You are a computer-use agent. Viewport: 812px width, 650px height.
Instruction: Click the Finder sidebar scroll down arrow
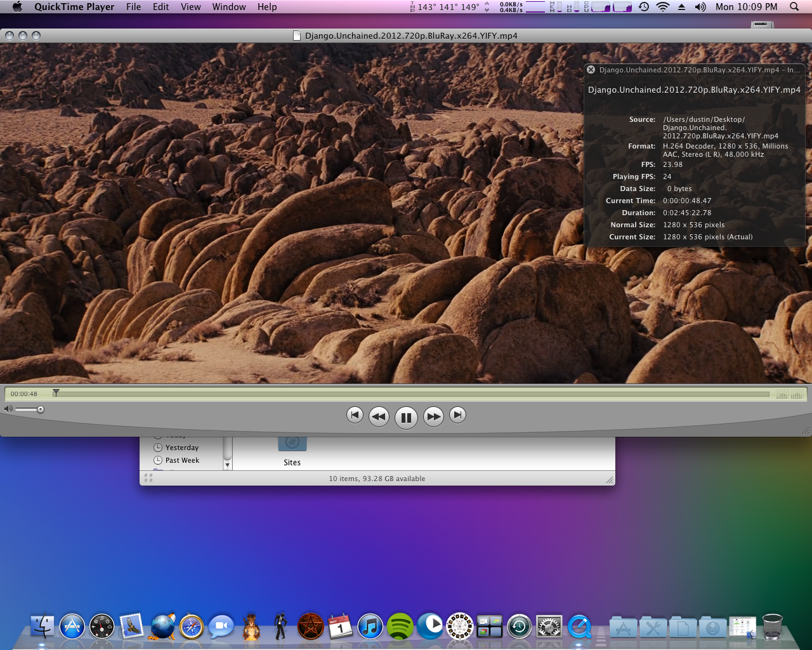point(227,465)
